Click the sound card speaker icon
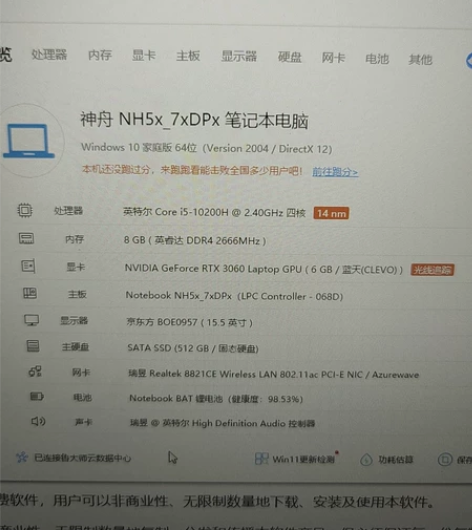 [38, 421]
